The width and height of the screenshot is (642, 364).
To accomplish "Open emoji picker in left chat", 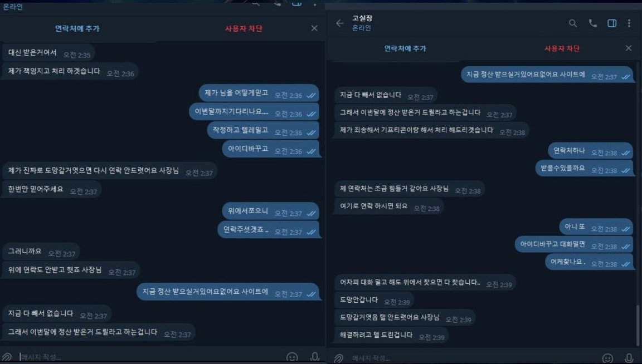I will 292,357.
